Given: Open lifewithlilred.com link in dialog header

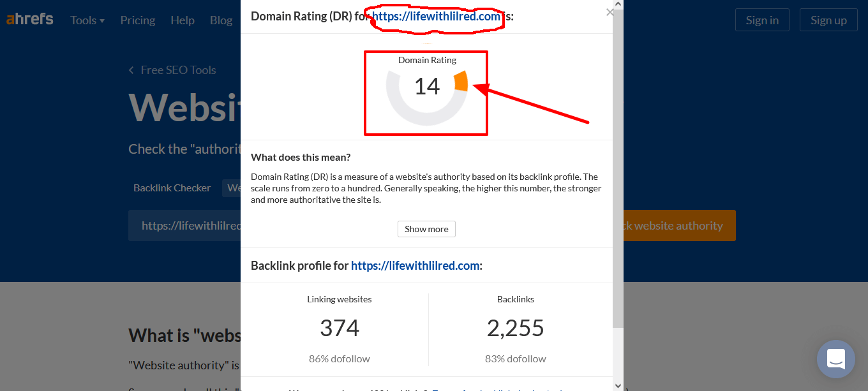Looking at the screenshot, I should (437, 17).
